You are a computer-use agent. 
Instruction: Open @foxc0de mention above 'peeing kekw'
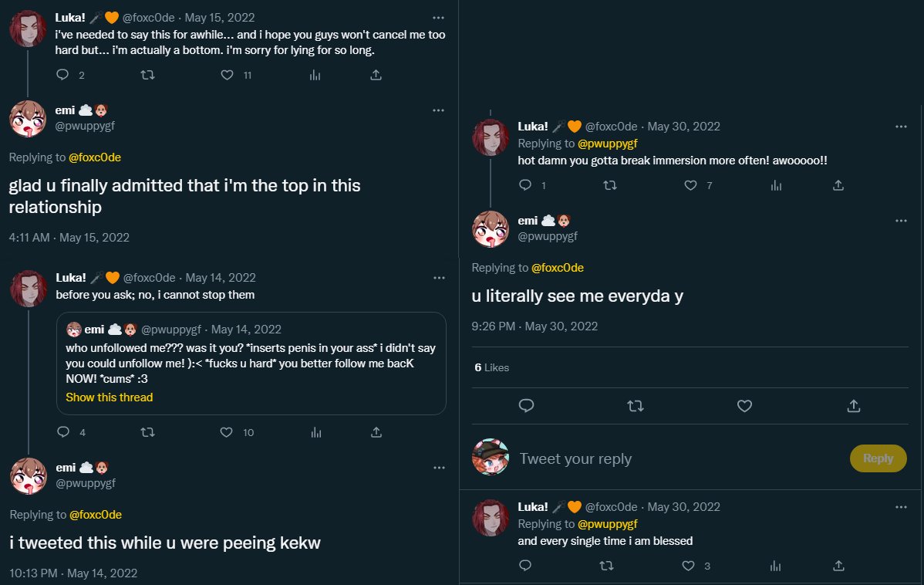[96, 515]
